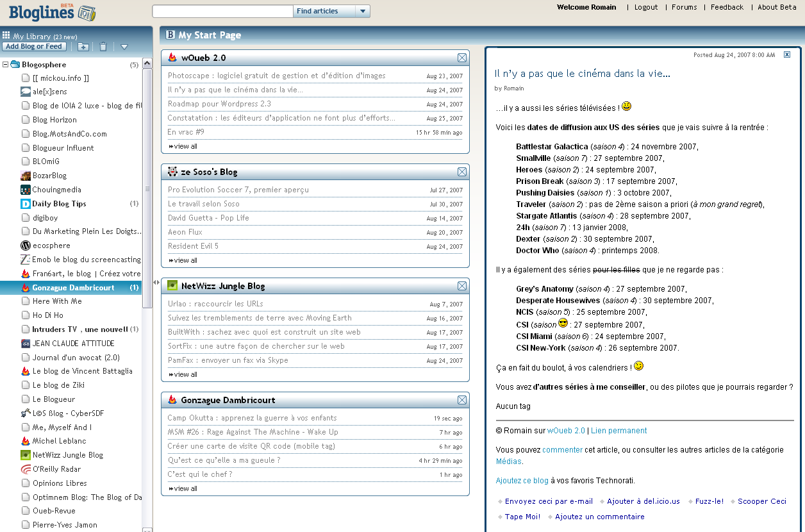Click flame icon in Gonzague Dambricourt widget header
This screenshot has width=805, height=532.
[x=172, y=400]
